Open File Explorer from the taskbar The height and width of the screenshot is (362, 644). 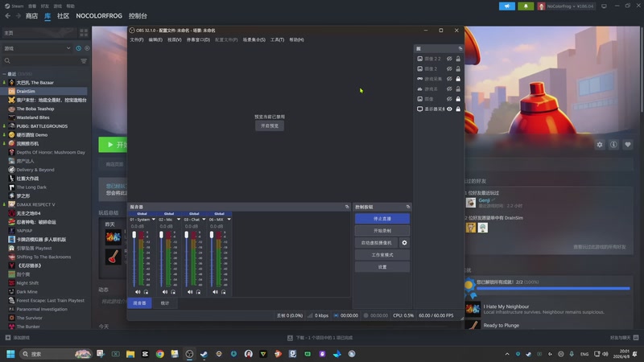coord(130,354)
